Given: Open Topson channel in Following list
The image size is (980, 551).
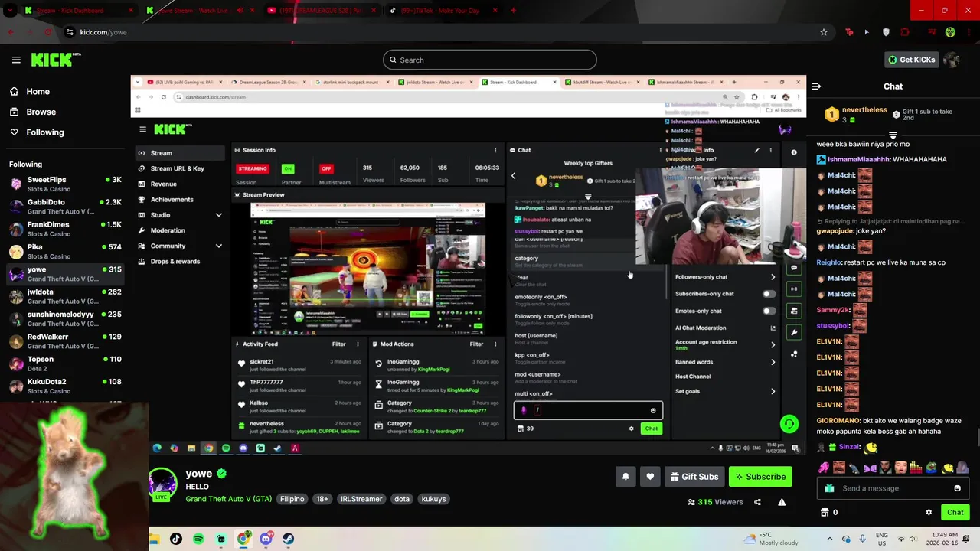Looking at the screenshot, I should (65, 364).
